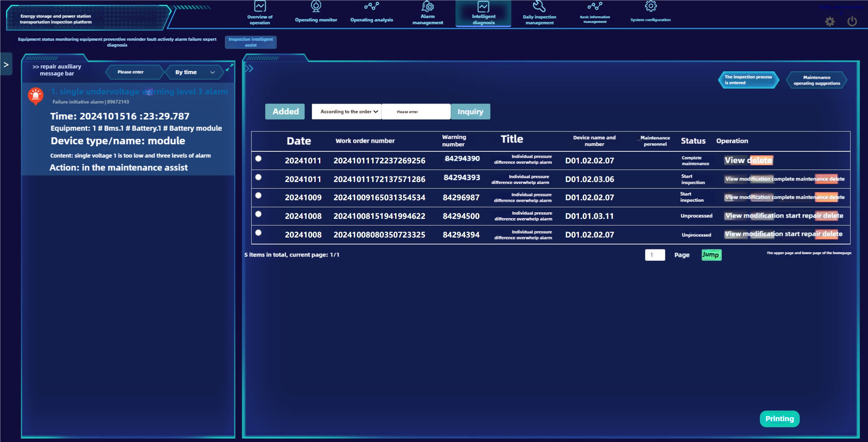The height and width of the screenshot is (442, 868).
Task: Click the red alarm siren icon
Action: tap(35, 95)
